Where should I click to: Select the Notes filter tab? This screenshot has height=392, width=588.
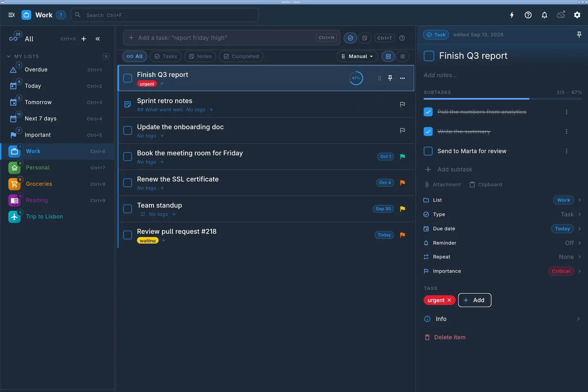pos(200,56)
